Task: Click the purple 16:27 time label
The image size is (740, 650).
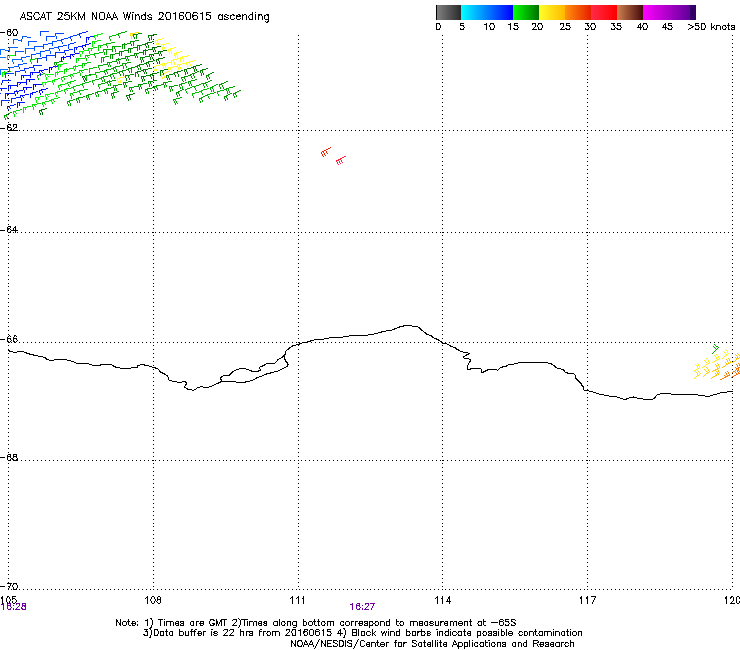Action: point(362,607)
